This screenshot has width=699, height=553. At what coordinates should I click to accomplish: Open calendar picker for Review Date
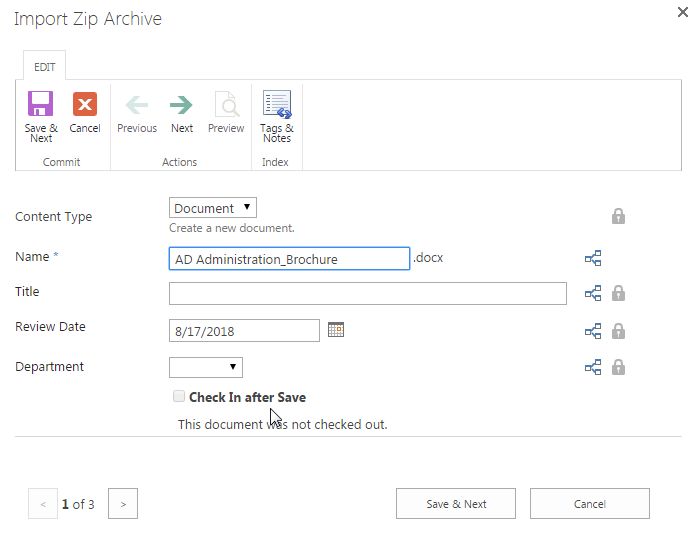tap(336, 330)
